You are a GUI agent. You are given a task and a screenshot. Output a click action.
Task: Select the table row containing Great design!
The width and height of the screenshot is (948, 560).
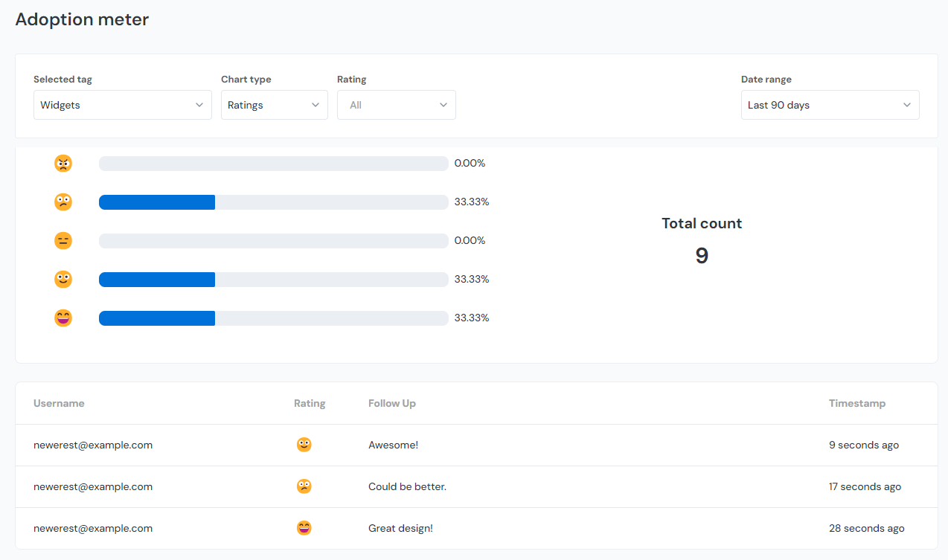coord(474,527)
